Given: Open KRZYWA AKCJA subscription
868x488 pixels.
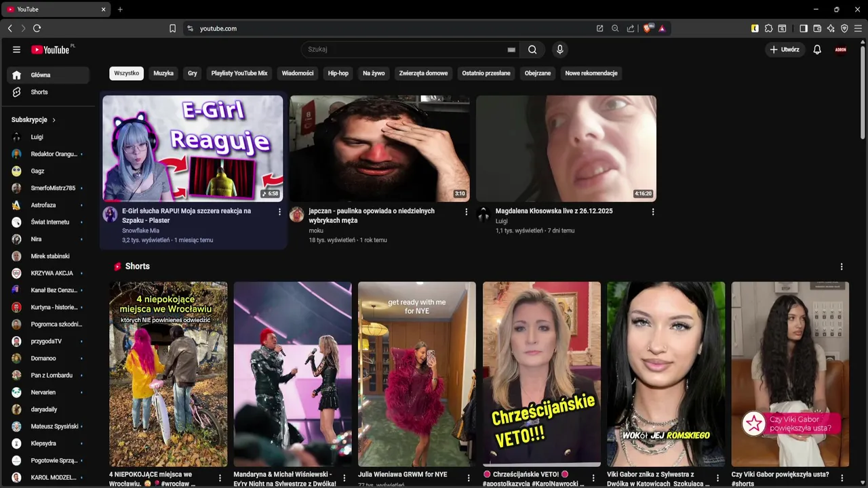Looking at the screenshot, I should [x=48, y=273].
